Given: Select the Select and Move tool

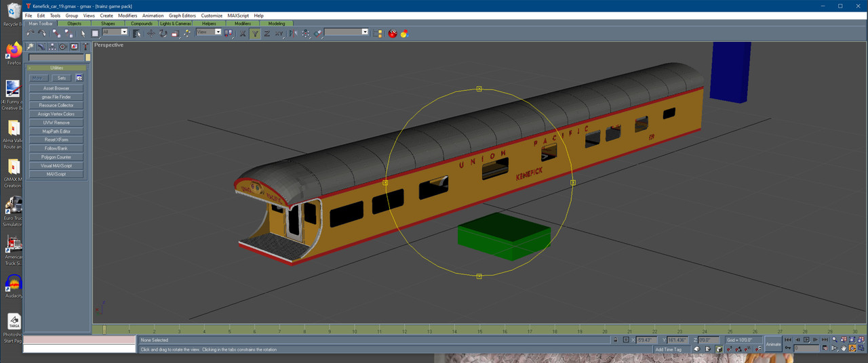Looking at the screenshot, I should 151,33.
